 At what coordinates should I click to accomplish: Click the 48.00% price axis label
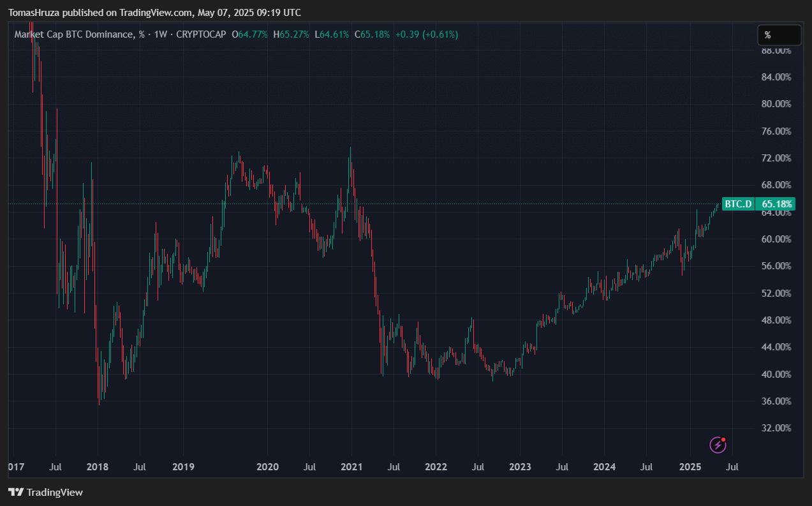776,320
